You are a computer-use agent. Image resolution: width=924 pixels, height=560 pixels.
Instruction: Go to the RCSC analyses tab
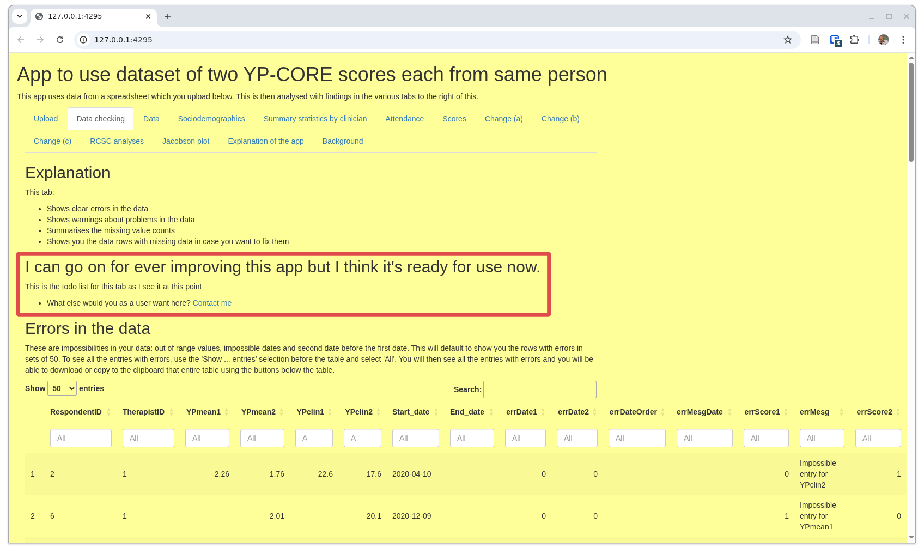(x=117, y=141)
